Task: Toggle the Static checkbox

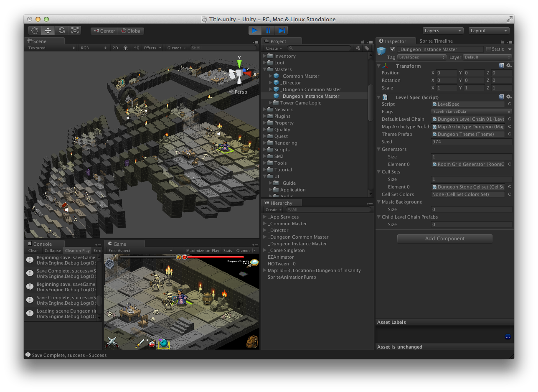Action: (489, 49)
